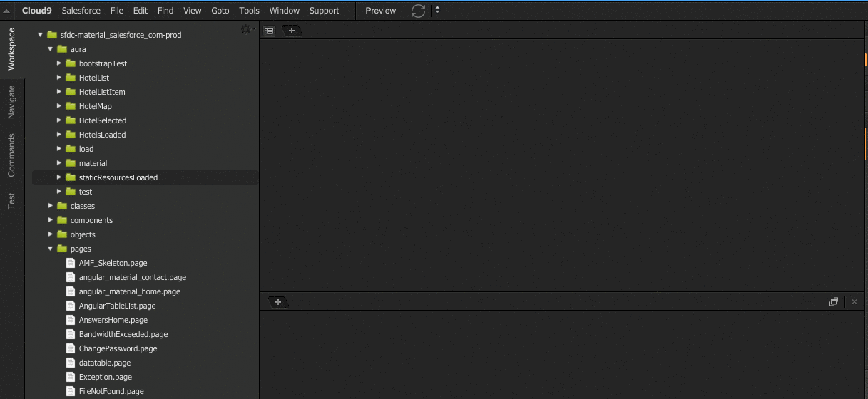868x399 pixels.
Task: Open the File menu
Action: [117, 11]
